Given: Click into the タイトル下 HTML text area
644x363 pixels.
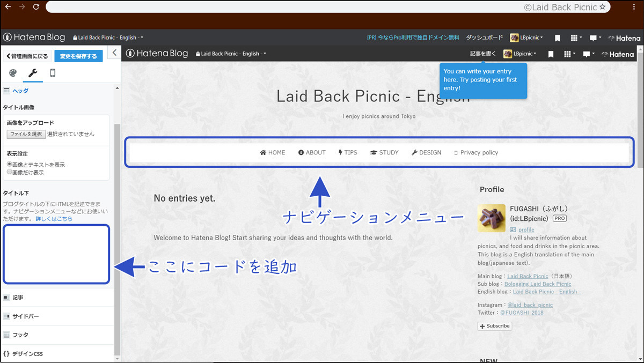Looking at the screenshot, I should click(56, 254).
